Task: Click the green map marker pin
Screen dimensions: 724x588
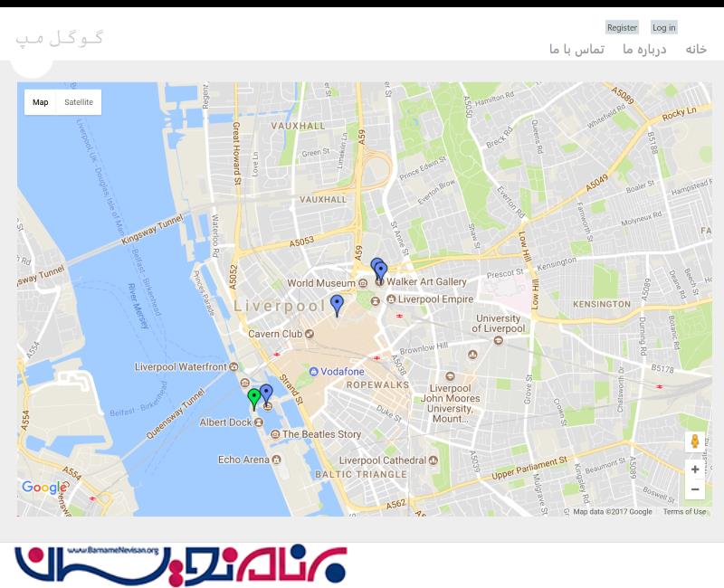Action: 253,399
